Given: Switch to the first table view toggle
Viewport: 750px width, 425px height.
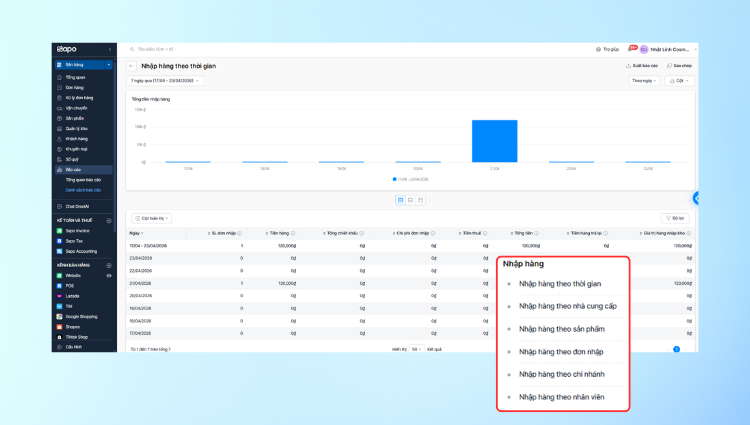Looking at the screenshot, I should click(x=400, y=200).
